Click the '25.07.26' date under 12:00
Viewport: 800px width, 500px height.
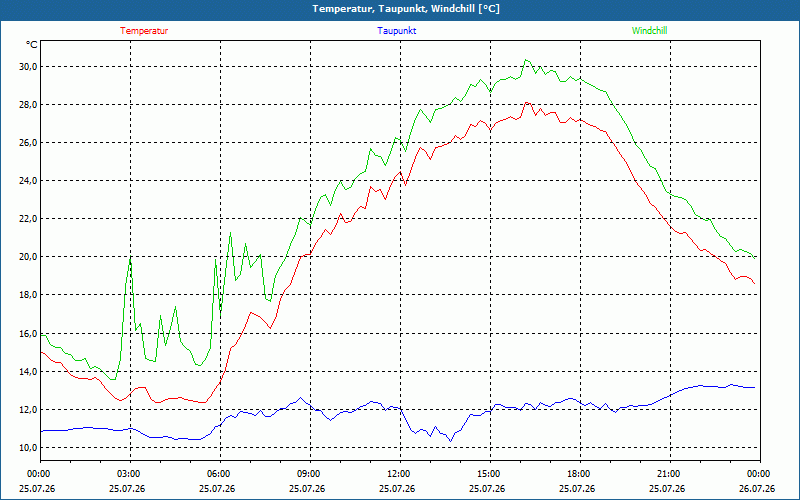pos(397,488)
